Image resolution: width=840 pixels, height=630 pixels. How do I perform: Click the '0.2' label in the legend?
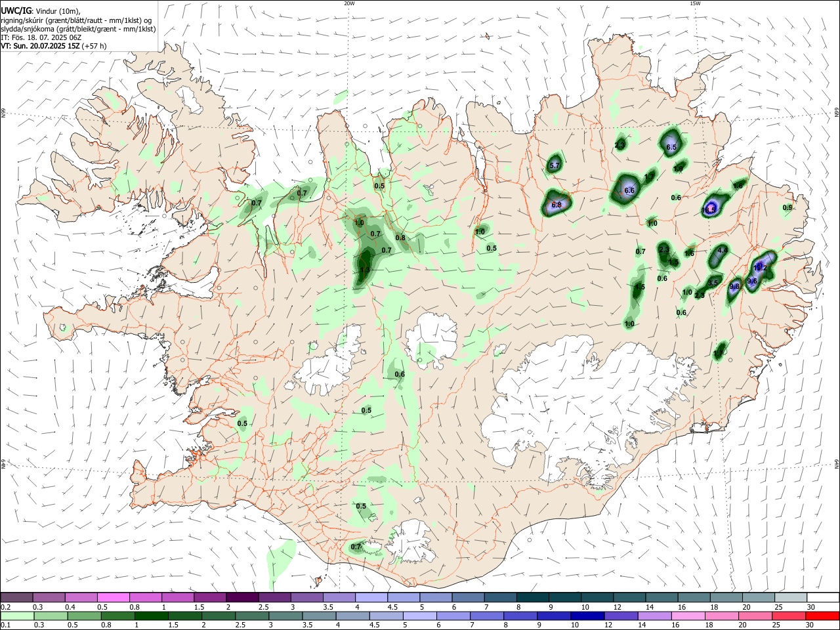(6, 607)
